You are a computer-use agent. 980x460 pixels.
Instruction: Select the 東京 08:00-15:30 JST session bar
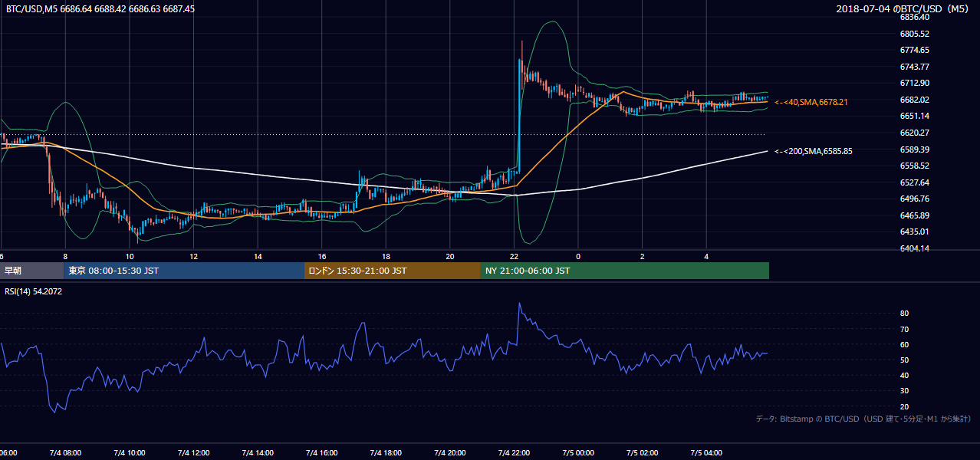tap(184, 271)
